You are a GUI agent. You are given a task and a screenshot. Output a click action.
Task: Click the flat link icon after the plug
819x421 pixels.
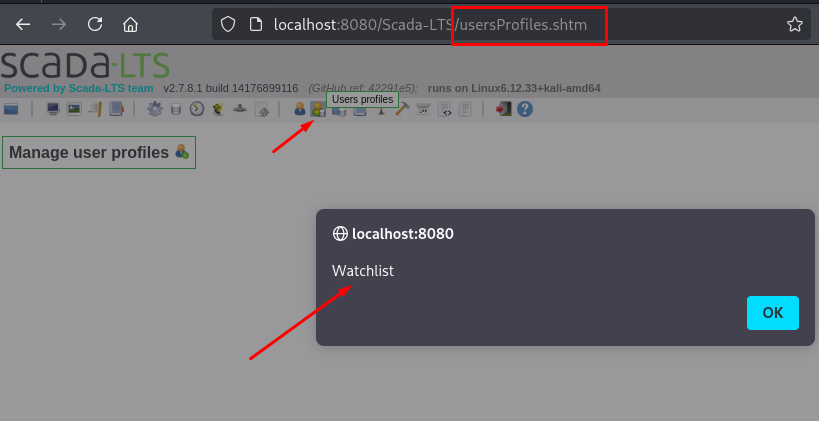240,109
